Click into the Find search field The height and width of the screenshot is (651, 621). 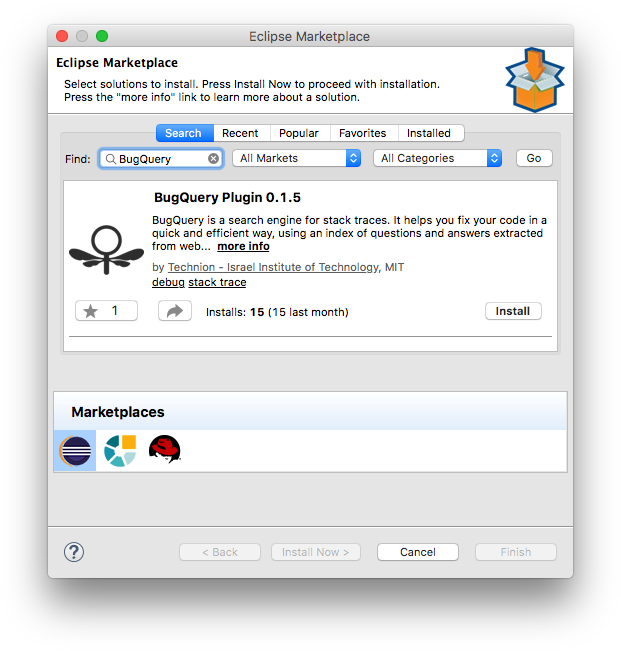[x=161, y=159]
